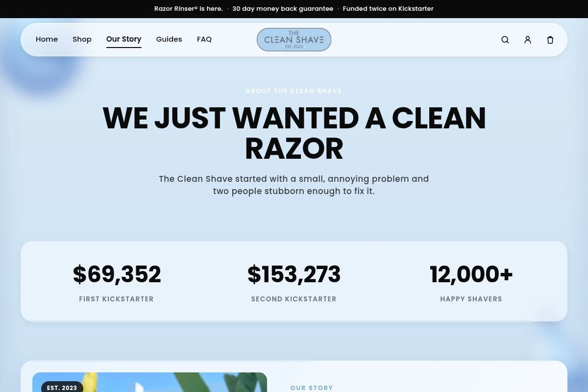The height and width of the screenshot is (392, 588).
Task: Click '30 day money back guarantee' text
Action: 283,9
